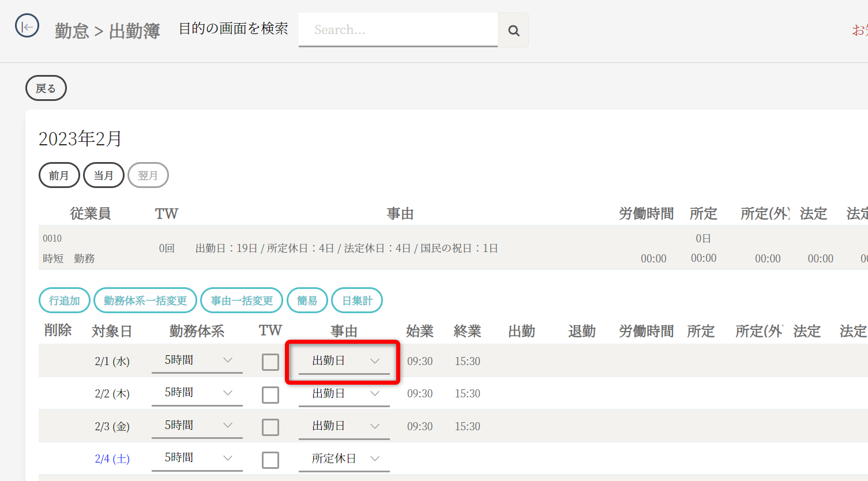Click the magnifier search icon

coord(513,31)
